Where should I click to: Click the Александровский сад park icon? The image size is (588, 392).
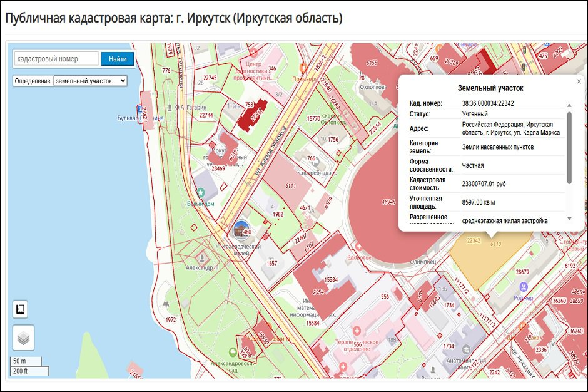(233, 352)
